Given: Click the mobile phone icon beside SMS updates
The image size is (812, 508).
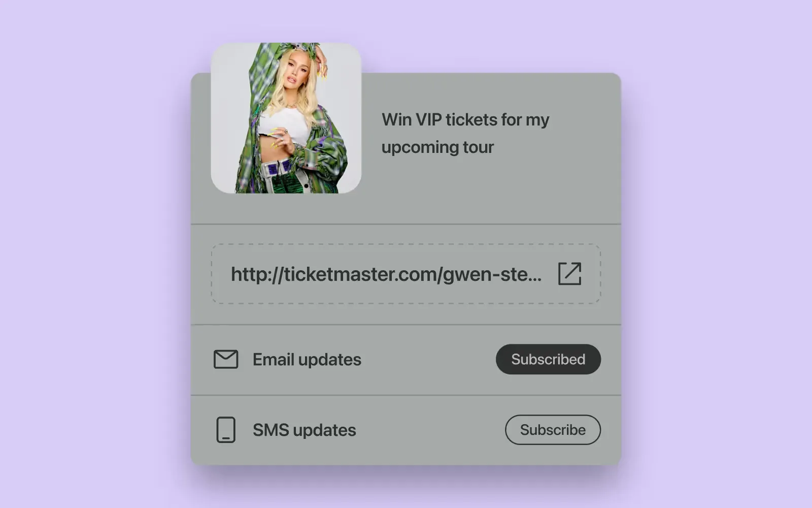Looking at the screenshot, I should [226, 430].
